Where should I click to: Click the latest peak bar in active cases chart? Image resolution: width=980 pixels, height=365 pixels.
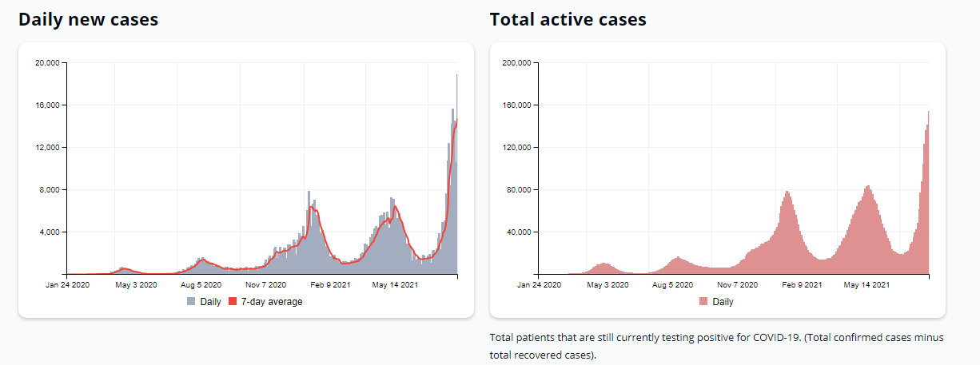click(928, 192)
